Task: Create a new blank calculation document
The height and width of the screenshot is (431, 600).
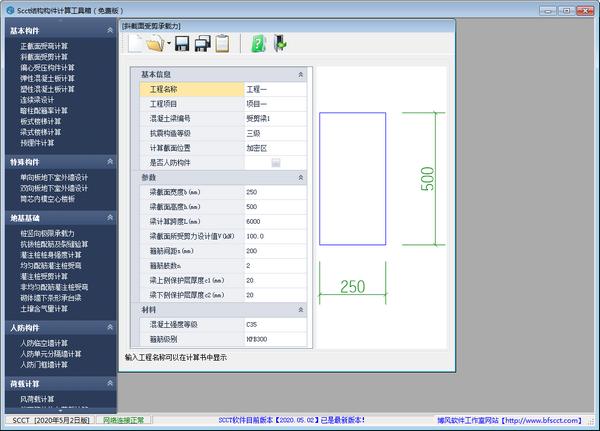Action: tap(135, 43)
